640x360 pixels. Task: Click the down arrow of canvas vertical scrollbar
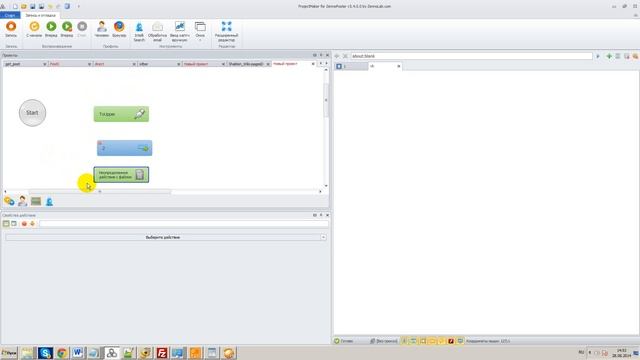326,186
